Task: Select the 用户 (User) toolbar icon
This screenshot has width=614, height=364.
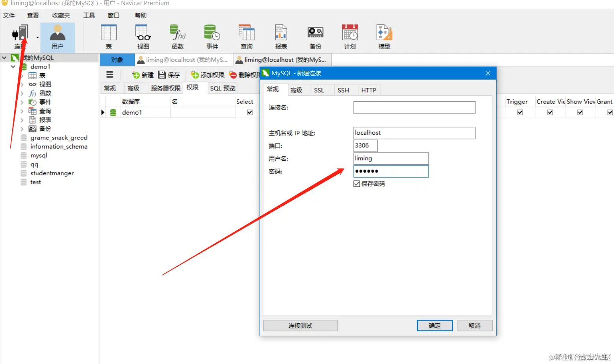Action: 58,37
